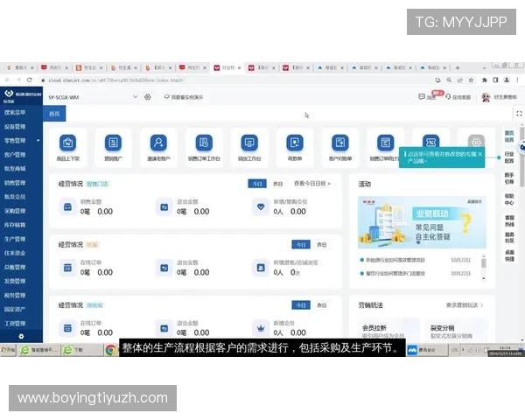Select 昨日 toggle in 智慧门店 panel
525x420 pixels.
[x=277, y=184]
